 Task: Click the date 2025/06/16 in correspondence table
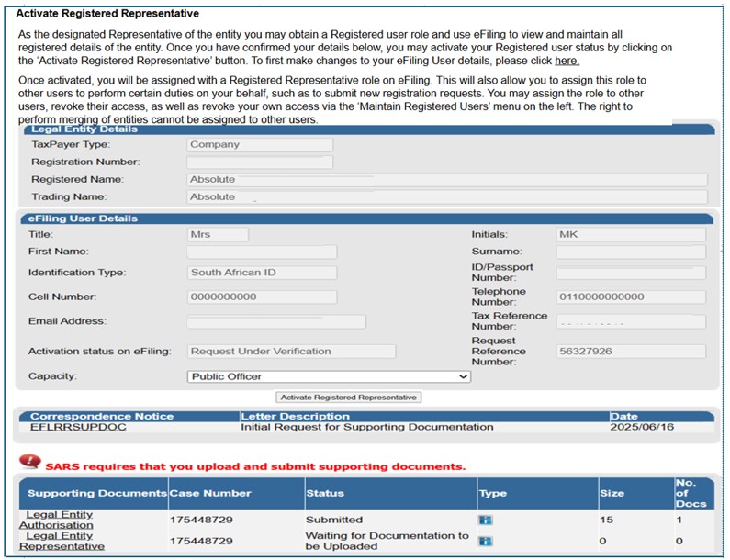642,427
